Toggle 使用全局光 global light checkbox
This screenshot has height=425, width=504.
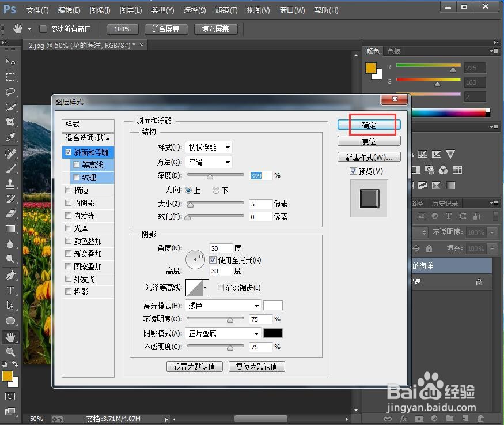[213, 259]
